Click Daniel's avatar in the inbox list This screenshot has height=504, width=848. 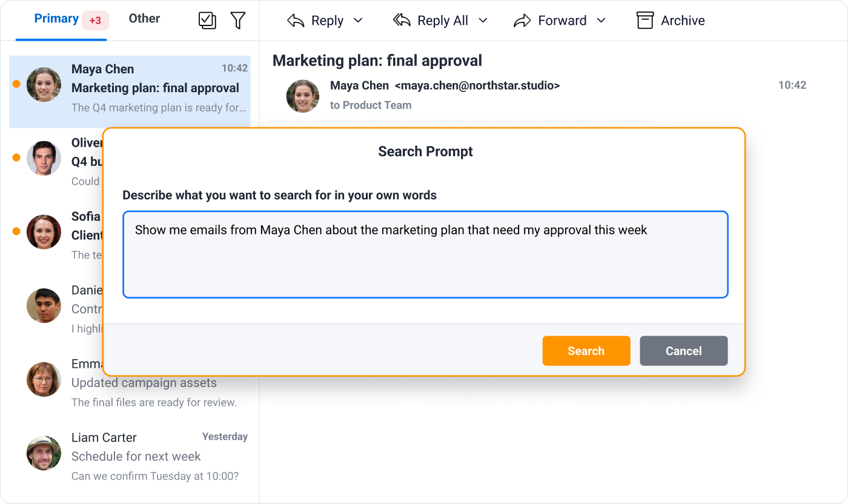point(44,306)
